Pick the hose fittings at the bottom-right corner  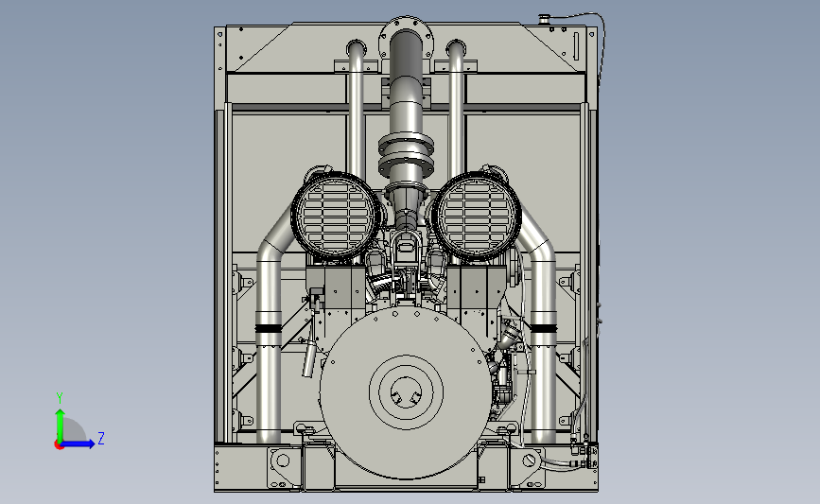(584, 457)
